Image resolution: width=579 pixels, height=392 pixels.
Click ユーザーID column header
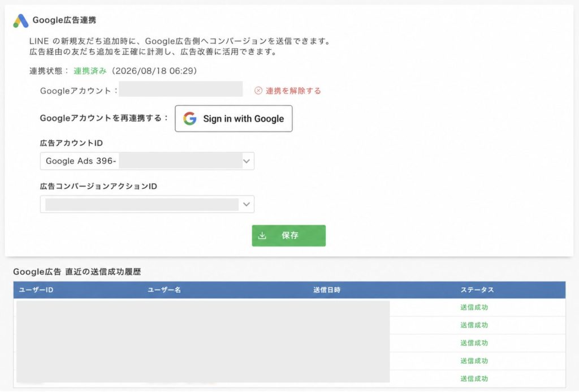point(36,290)
